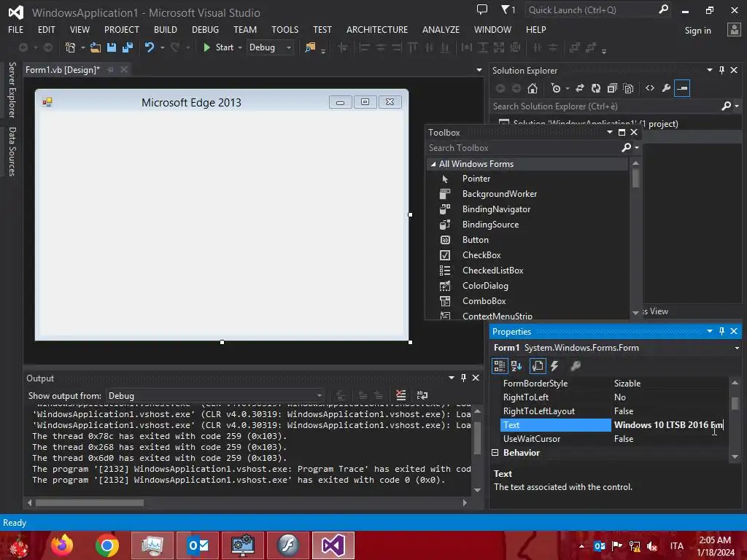Toggle auto-hide pin on Output panel
Image resolution: width=747 pixels, height=560 pixels.
coord(463,378)
